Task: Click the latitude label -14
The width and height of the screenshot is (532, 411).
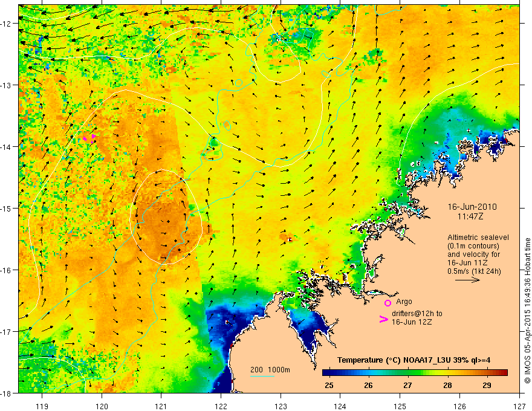Action: (6, 146)
